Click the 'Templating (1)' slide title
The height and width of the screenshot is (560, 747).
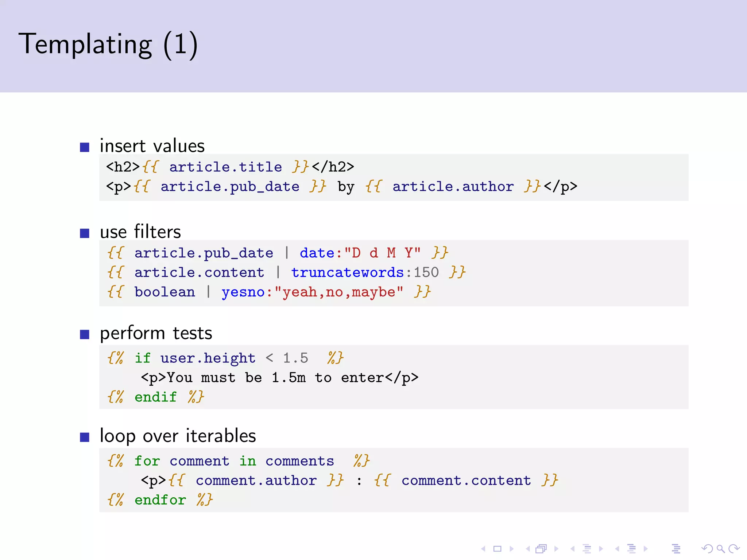click(x=108, y=44)
